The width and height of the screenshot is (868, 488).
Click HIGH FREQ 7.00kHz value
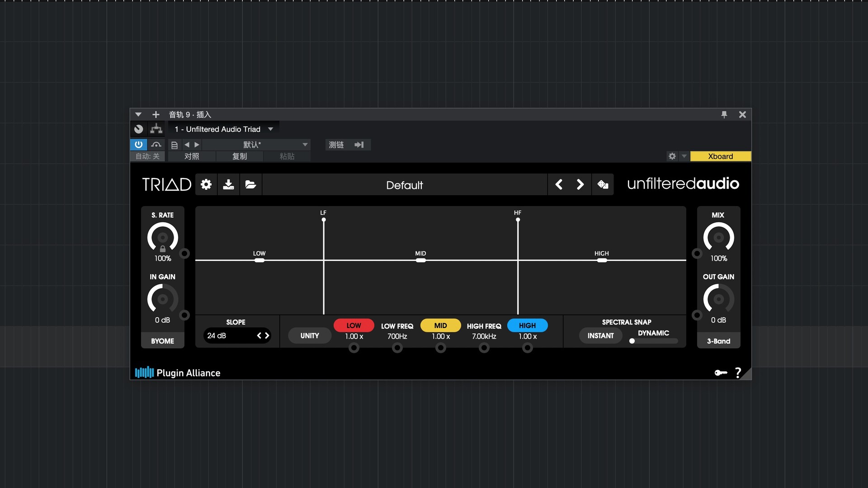pyautogui.click(x=484, y=337)
